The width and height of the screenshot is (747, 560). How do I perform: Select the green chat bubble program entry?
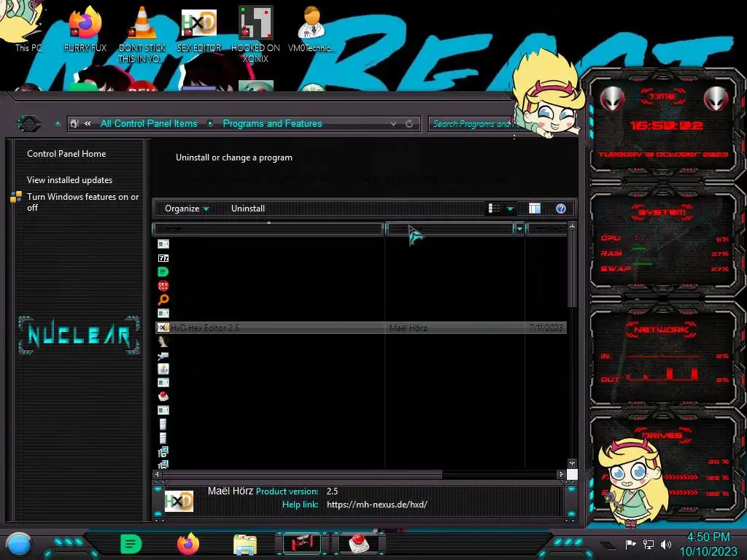coord(163,271)
